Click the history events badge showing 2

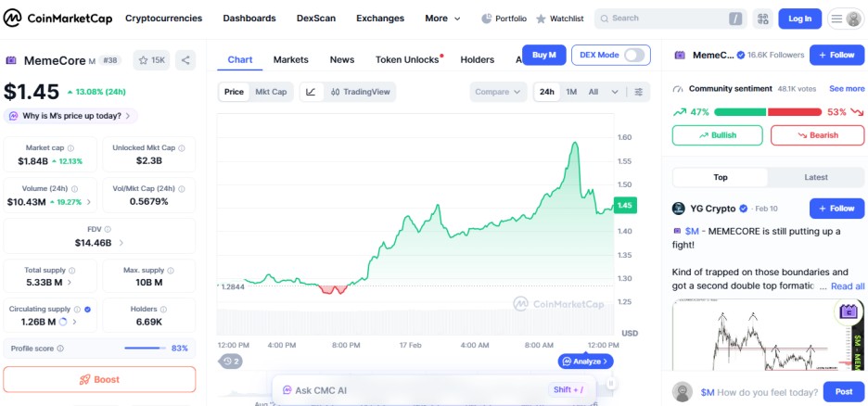pos(230,362)
